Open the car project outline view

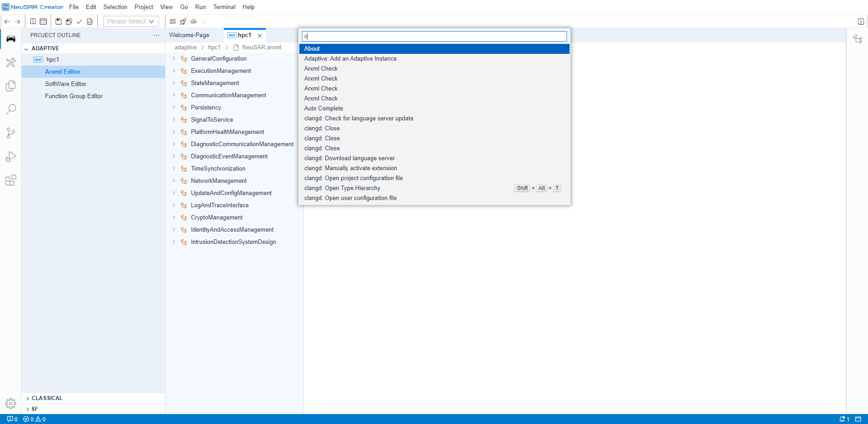tap(11, 39)
